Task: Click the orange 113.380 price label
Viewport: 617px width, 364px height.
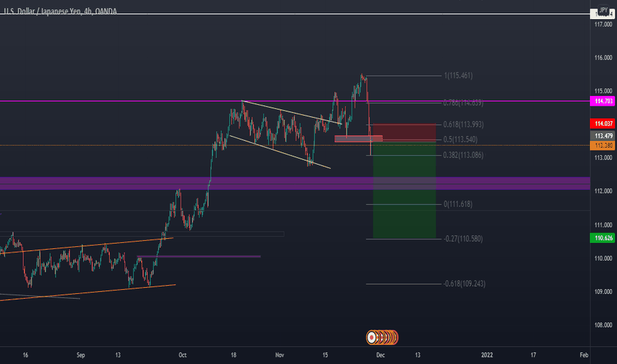Action: [x=602, y=146]
